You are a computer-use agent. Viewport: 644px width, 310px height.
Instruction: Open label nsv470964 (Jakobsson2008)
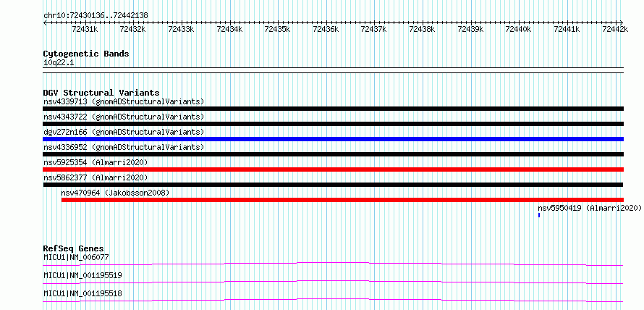[115, 193]
